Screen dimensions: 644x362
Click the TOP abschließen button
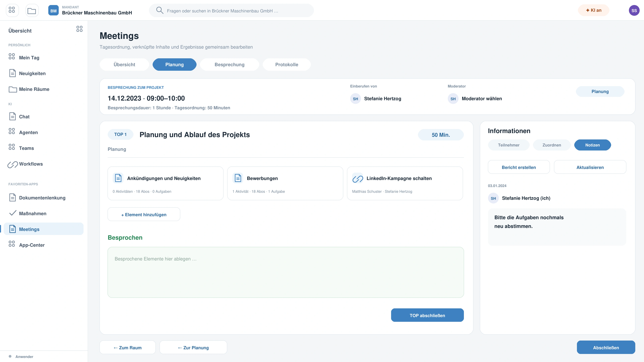pos(427,315)
